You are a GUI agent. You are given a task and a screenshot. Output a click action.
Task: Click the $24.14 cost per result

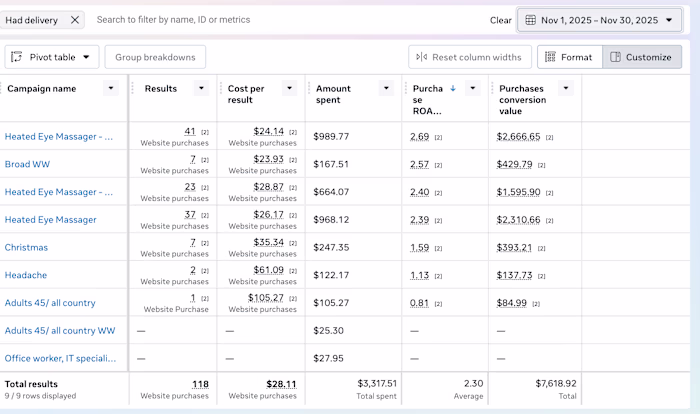pos(268,131)
